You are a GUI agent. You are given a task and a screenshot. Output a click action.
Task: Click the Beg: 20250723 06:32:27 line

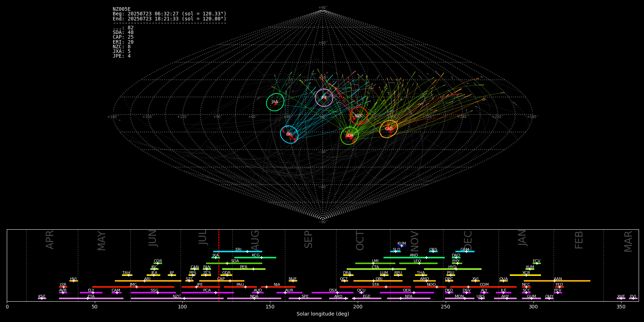[170, 14]
